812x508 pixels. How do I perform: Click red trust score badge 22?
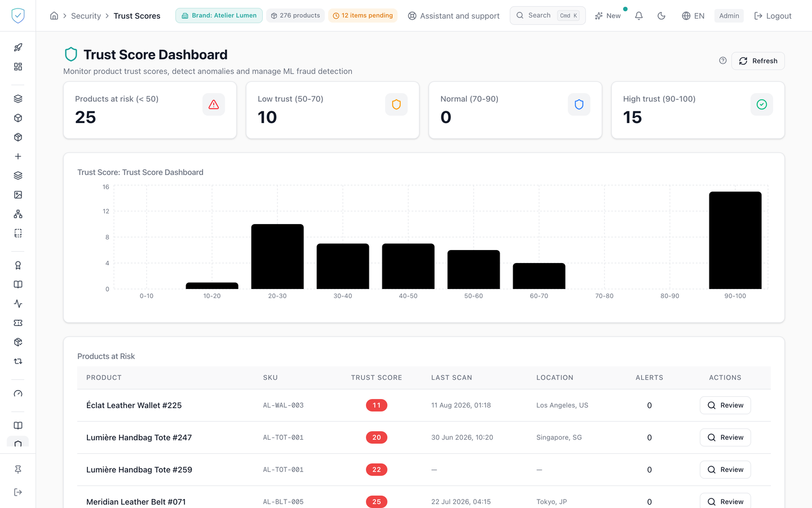(377, 470)
